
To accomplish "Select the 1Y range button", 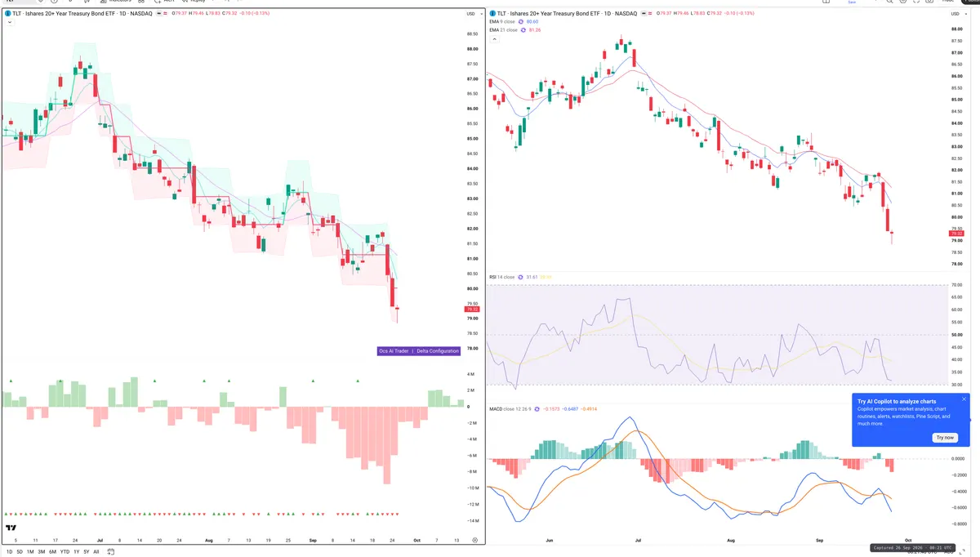I will click(x=76, y=551).
